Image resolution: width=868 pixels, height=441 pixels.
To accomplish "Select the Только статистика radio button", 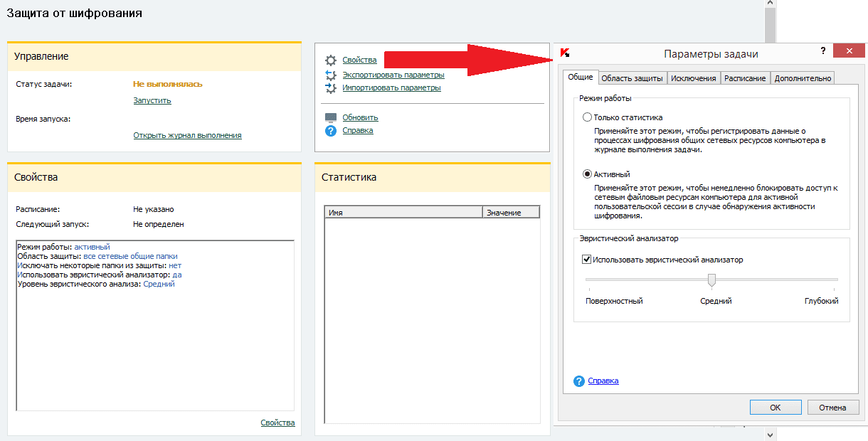I will (587, 117).
